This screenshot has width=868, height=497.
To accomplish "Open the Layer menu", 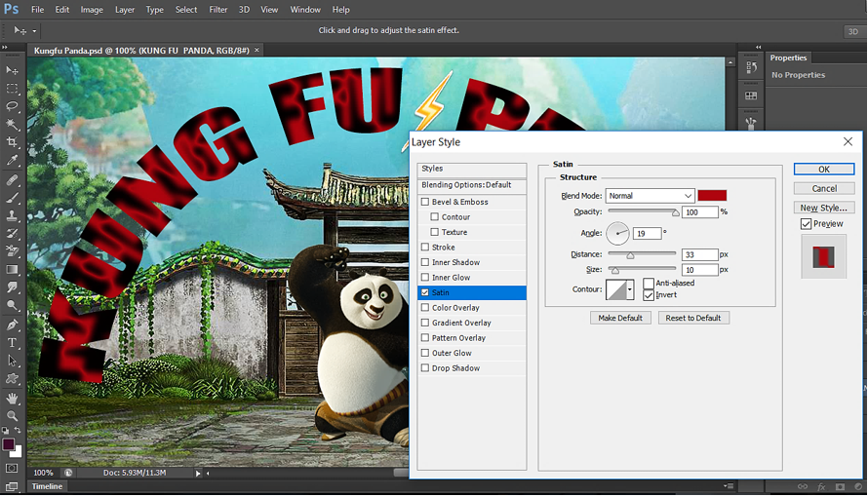I will 125,10.
